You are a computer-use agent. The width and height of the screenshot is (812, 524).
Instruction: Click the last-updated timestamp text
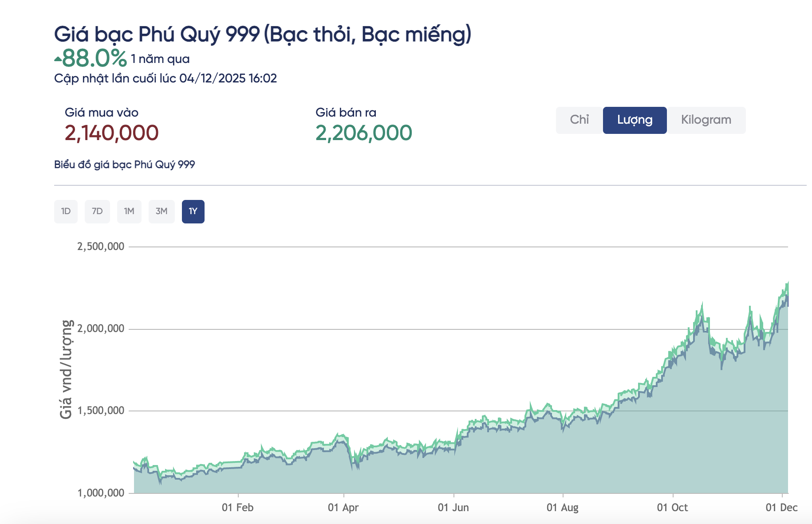coord(166,78)
